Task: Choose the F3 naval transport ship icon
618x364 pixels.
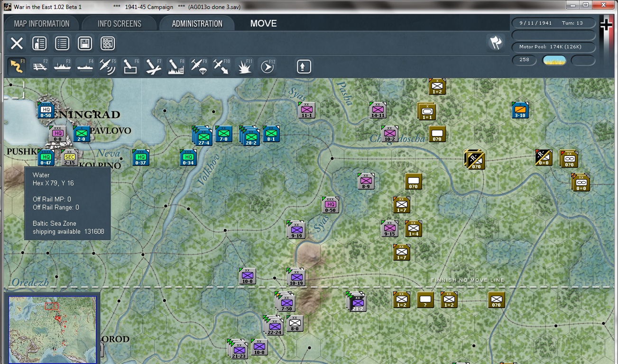Action: click(62, 66)
